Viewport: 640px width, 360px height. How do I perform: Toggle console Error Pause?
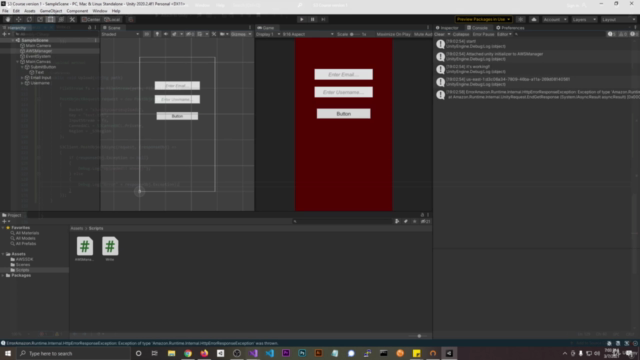(x=483, y=34)
